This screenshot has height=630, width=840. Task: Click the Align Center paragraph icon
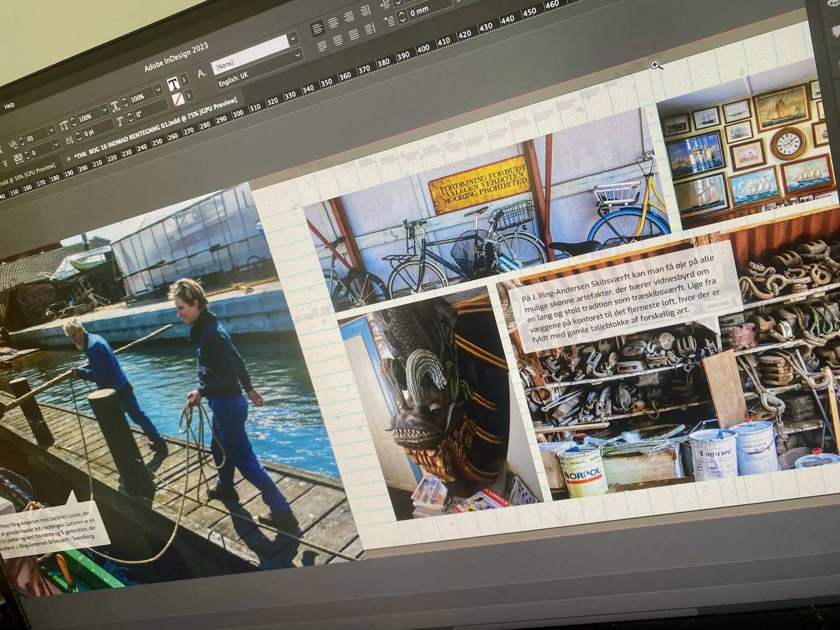[333, 23]
